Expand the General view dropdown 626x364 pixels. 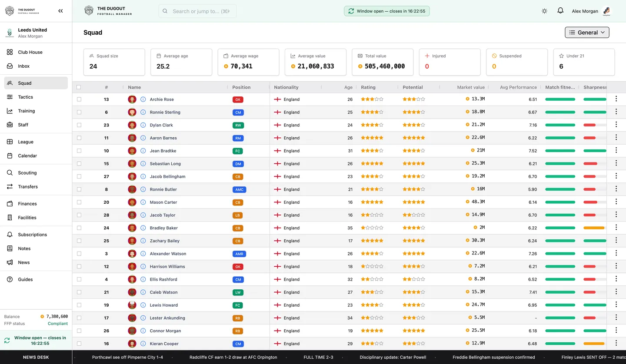[x=587, y=33]
